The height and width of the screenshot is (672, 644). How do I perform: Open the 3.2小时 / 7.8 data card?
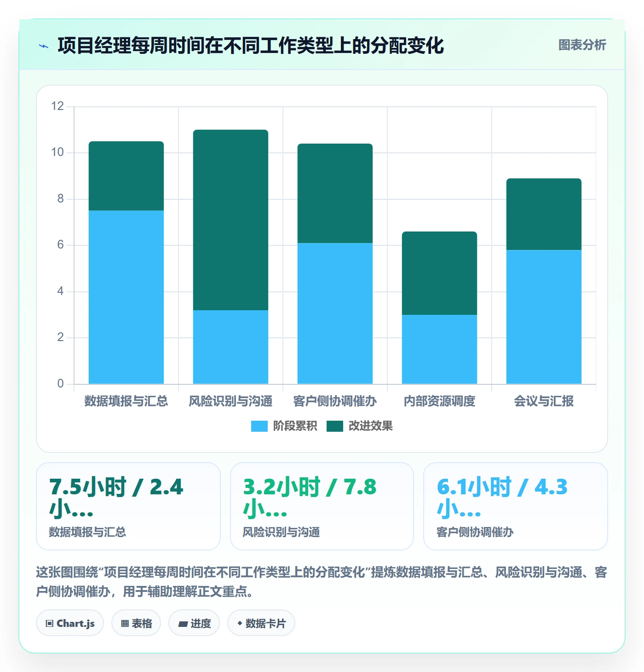[x=322, y=506]
